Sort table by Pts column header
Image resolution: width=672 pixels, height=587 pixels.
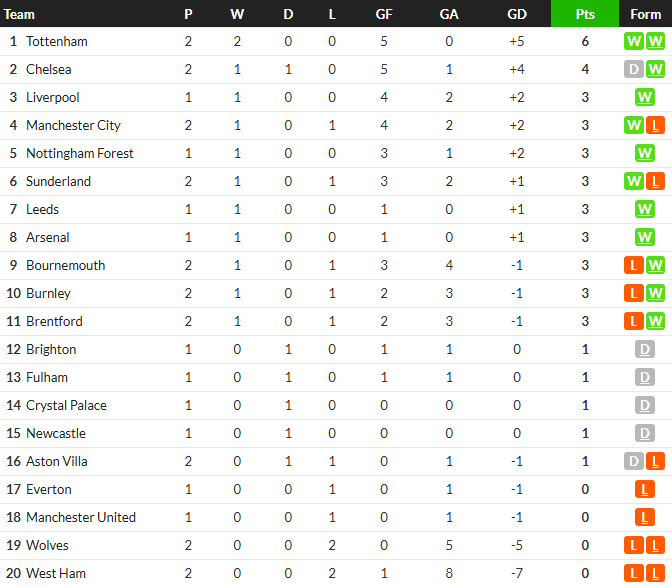click(585, 14)
